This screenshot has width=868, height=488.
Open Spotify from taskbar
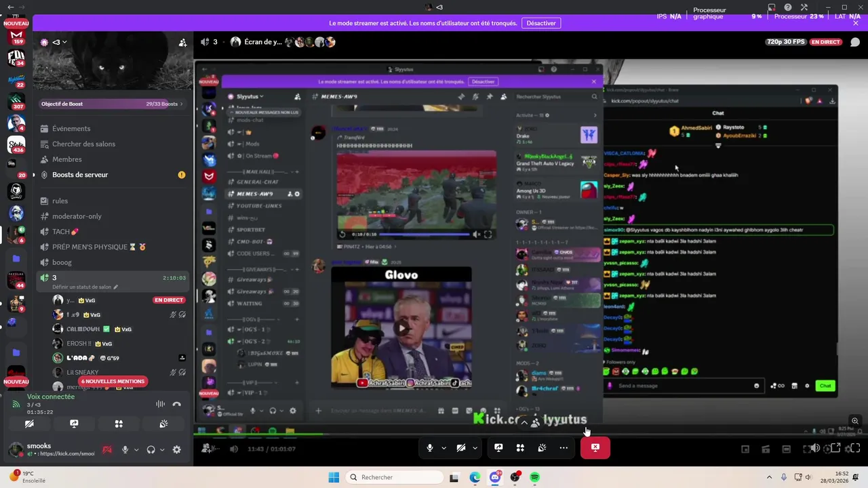(x=534, y=477)
